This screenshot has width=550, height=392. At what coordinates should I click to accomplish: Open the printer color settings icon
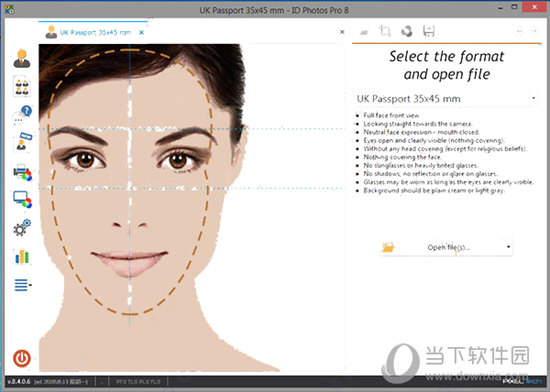click(22, 172)
